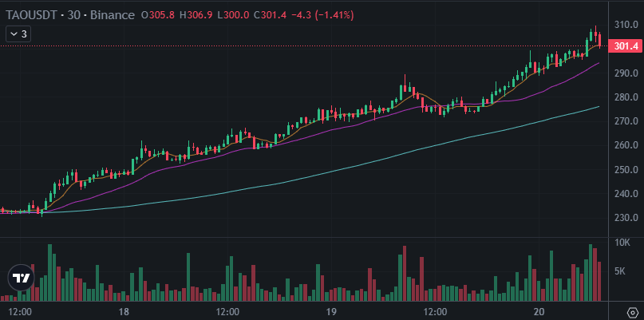
Task: Click the 230.0 price axis label
Action: click(626, 218)
